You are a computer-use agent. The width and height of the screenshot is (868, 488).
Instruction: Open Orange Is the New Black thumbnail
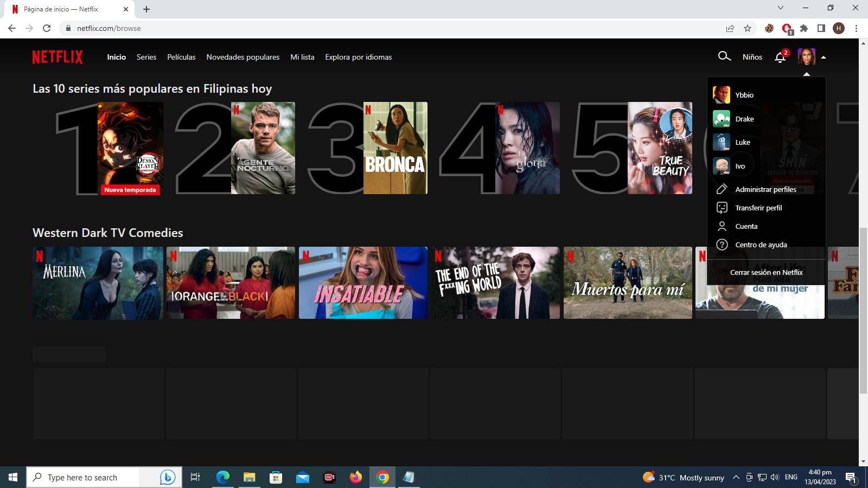click(231, 283)
